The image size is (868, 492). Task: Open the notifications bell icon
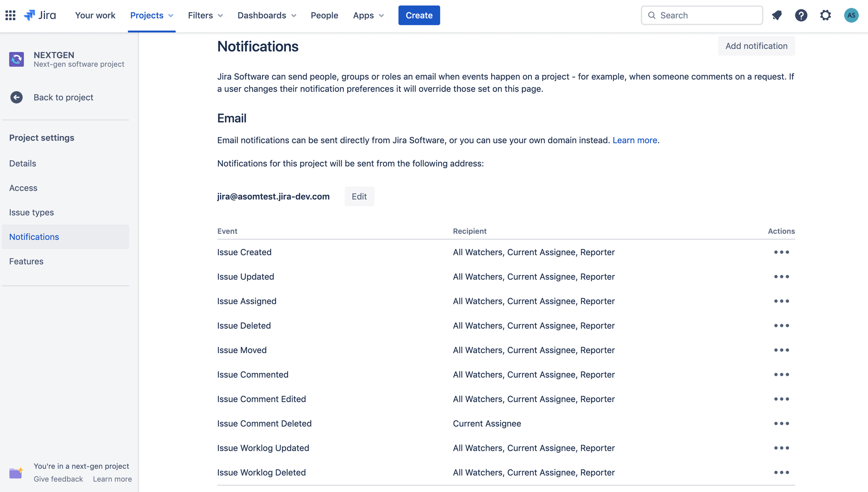pyautogui.click(x=776, y=15)
